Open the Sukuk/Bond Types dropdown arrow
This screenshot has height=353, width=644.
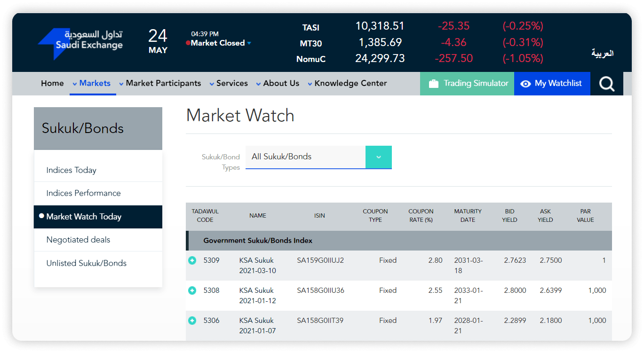coord(378,157)
